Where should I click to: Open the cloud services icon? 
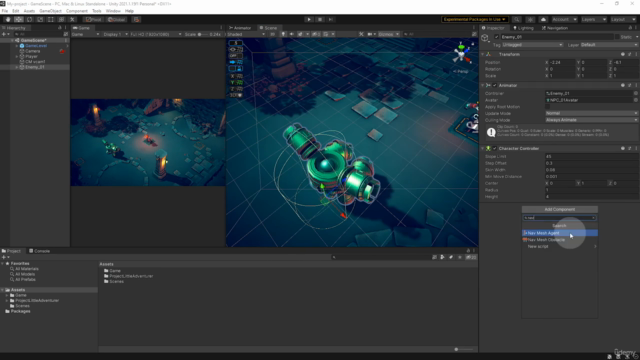543,19
